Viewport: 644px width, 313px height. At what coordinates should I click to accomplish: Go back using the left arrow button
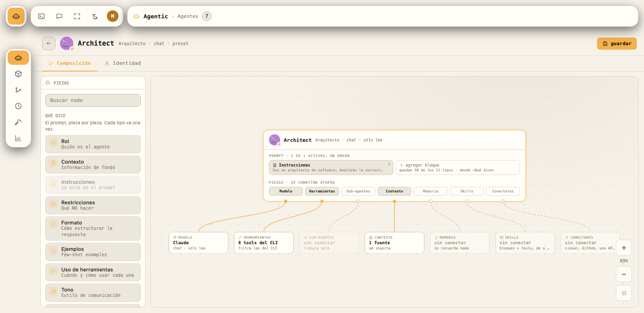point(49,43)
